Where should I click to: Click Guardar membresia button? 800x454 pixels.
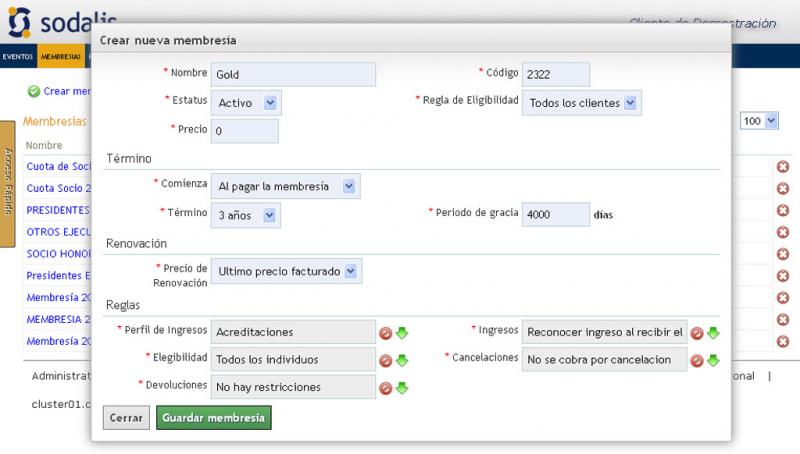click(213, 418)
